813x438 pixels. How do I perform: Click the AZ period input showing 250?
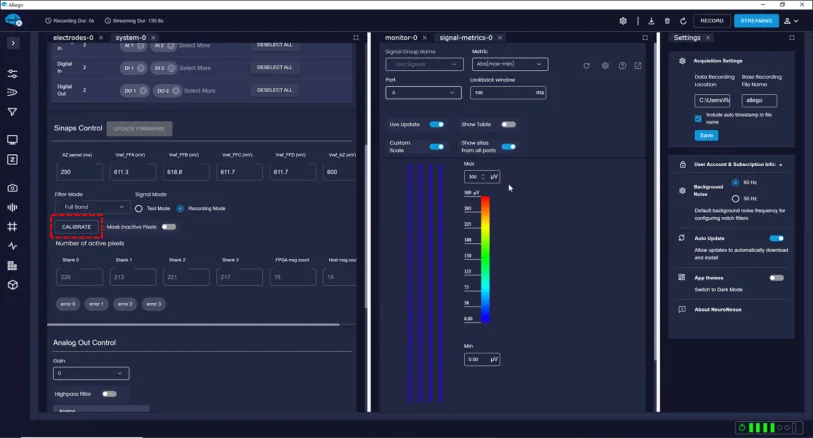coord(79,172)
